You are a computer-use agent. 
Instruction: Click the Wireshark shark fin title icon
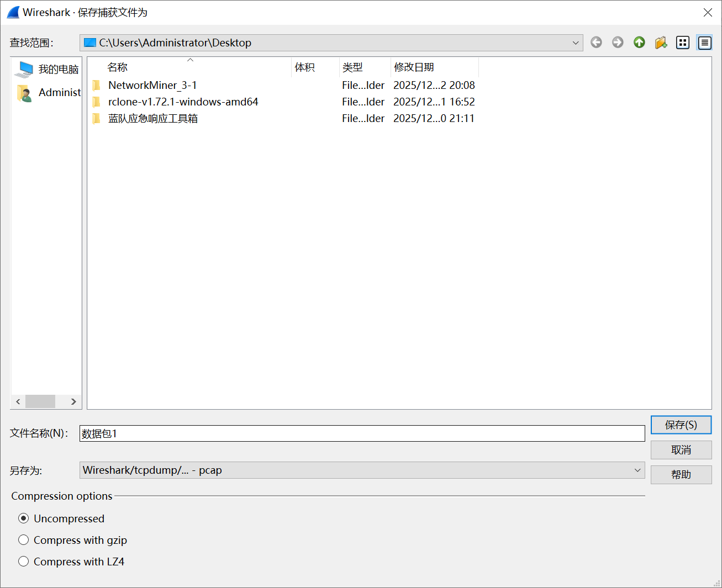click(x=13, y=12)
